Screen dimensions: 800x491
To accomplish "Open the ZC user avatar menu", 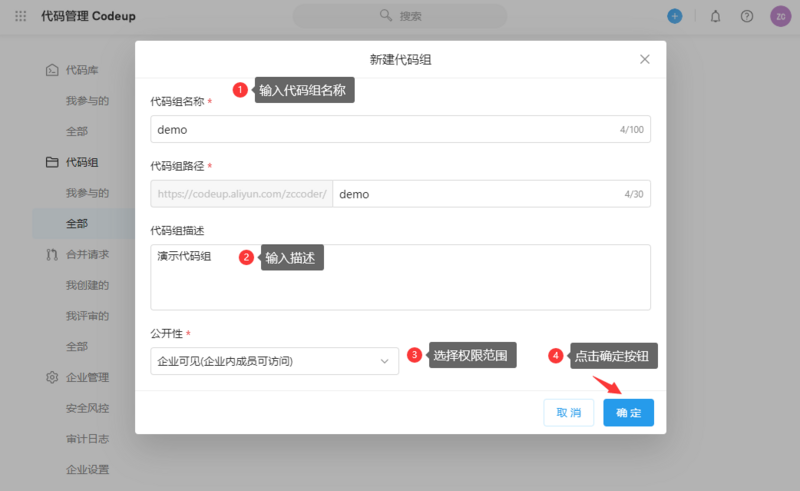I will [x=780, y=16].
